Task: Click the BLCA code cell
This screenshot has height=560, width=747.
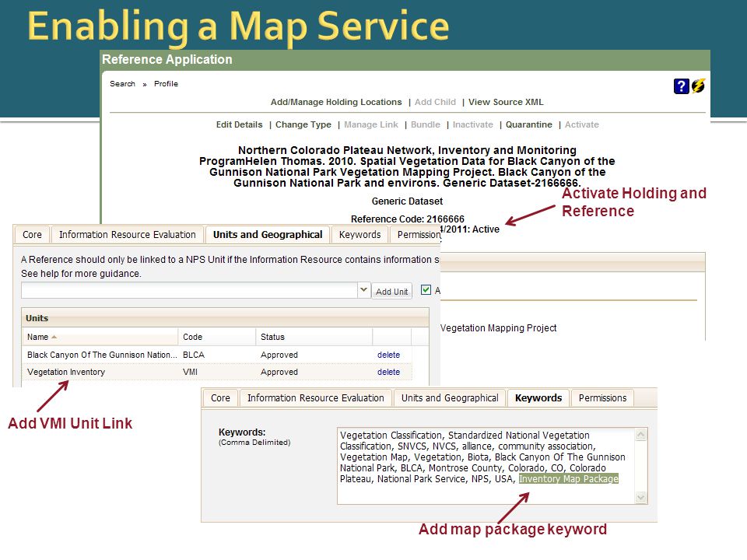Action: pyautogui.click(x=194, y=355)
